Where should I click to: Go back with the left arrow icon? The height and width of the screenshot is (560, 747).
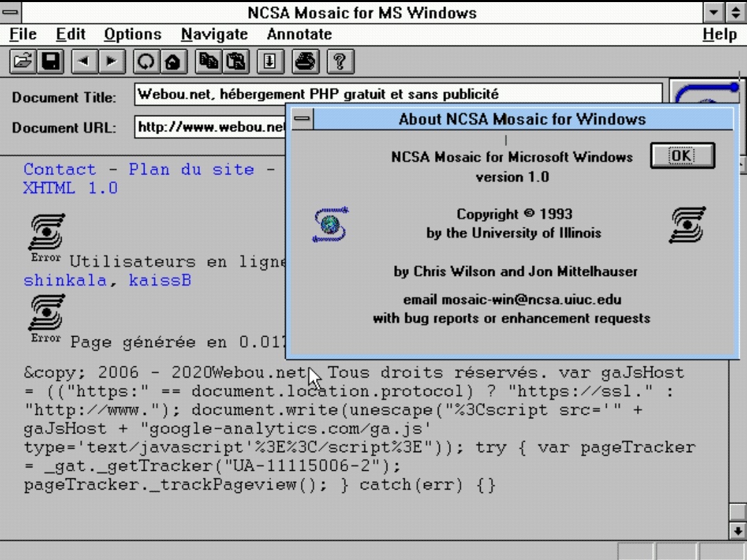pos(84,62)
